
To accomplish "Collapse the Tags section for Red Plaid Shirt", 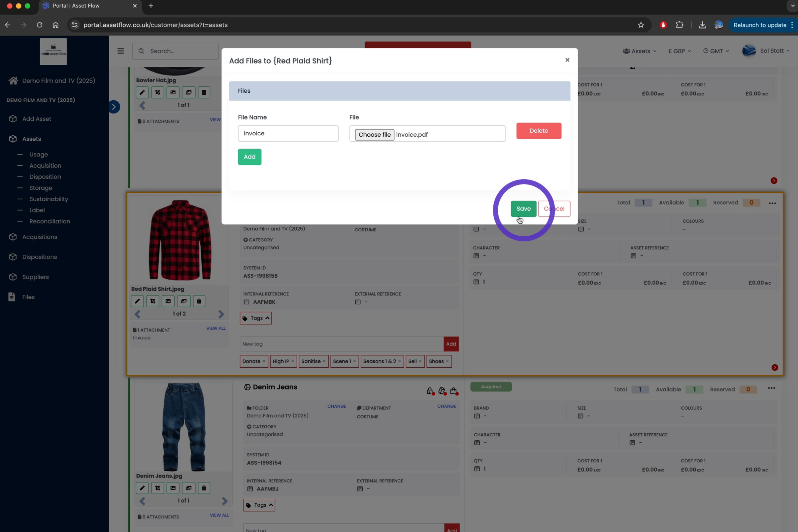I will 256,318.
